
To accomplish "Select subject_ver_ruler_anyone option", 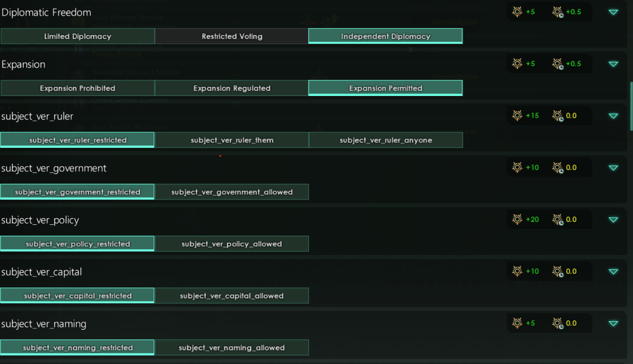I will (x=386, y=140).
